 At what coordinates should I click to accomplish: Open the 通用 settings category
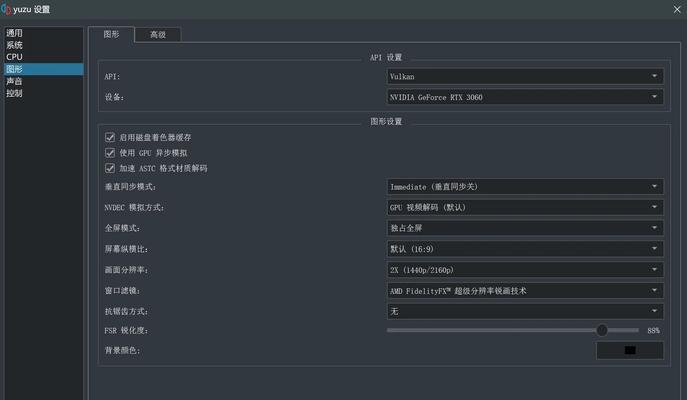tap(43, 33)
